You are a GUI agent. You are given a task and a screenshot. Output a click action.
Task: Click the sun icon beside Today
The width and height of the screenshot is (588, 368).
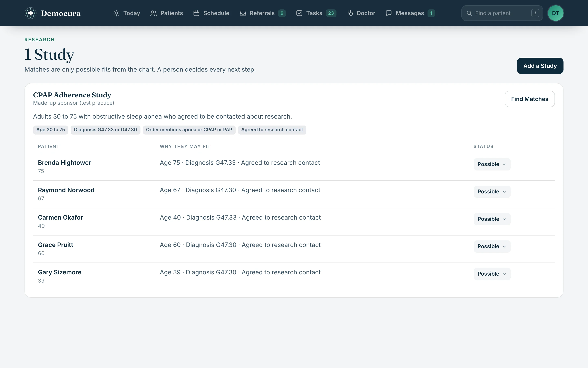coord(116,13)
